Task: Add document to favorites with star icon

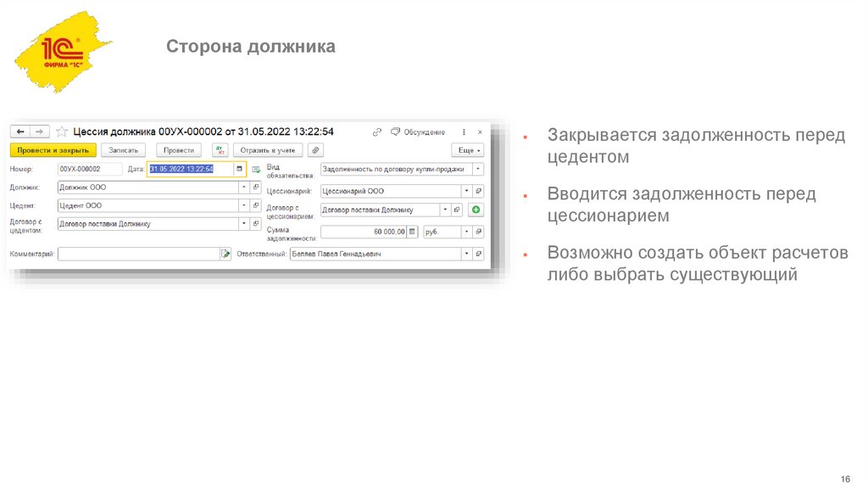Action: click(x=61, y=132)
